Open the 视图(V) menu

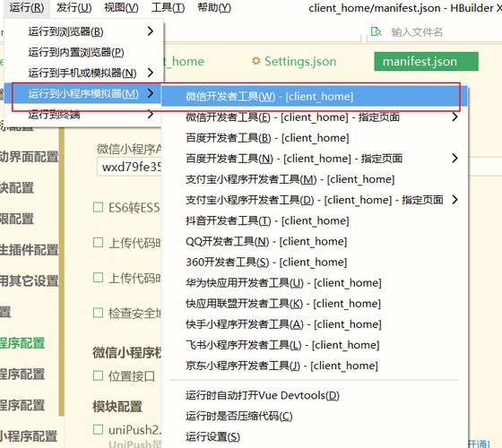pos(121,7)
